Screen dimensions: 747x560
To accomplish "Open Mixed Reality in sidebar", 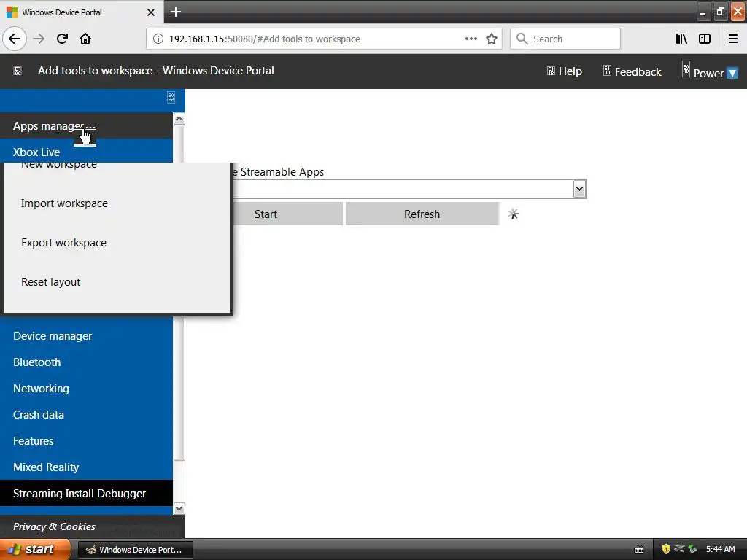I will point(86,467).
